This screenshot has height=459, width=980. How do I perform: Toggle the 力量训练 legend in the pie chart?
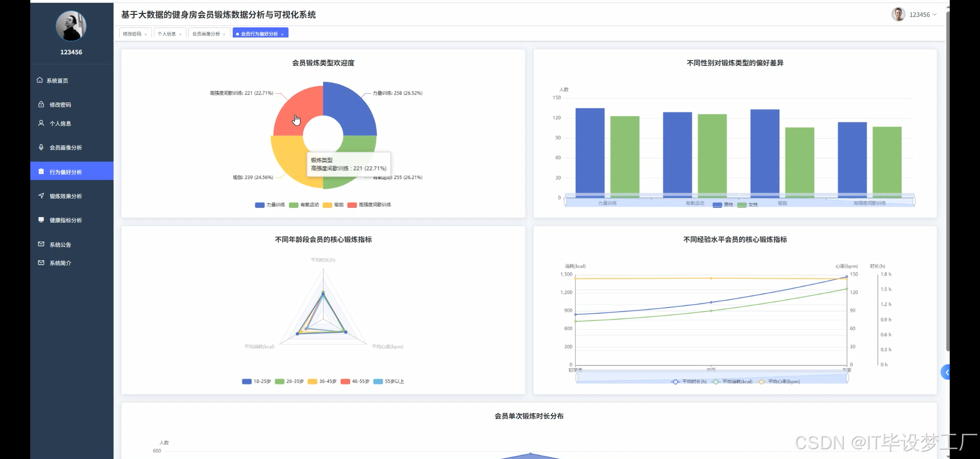[x=270, y=205]
